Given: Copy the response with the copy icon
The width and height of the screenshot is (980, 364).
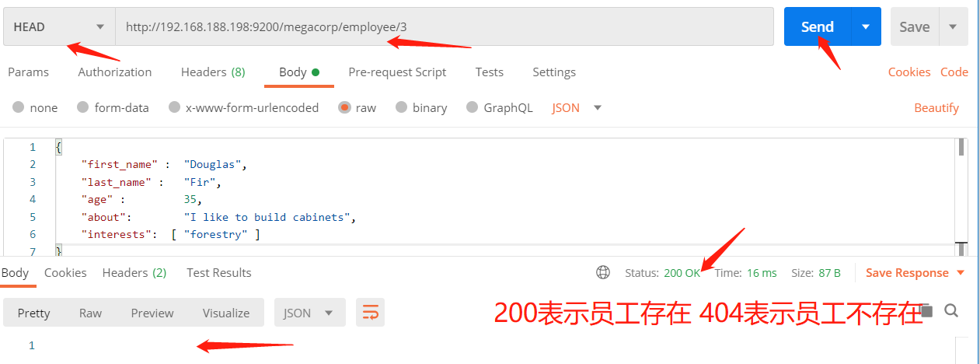Looking at the screenshot, I should (x=926, y=311).
